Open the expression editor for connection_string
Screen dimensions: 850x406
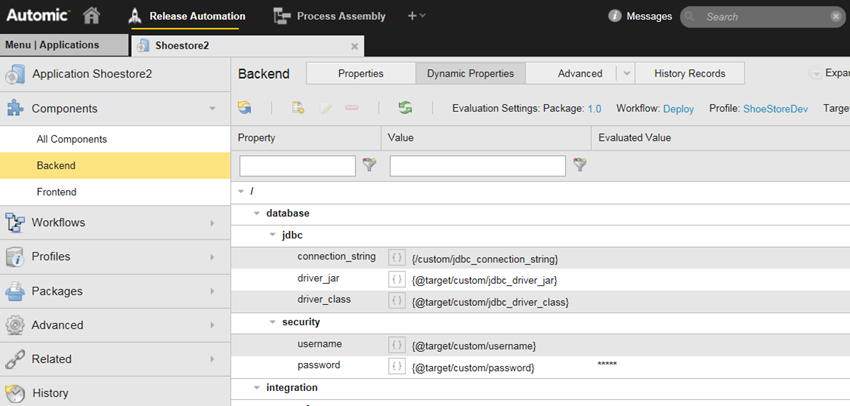tap(397, 258)
